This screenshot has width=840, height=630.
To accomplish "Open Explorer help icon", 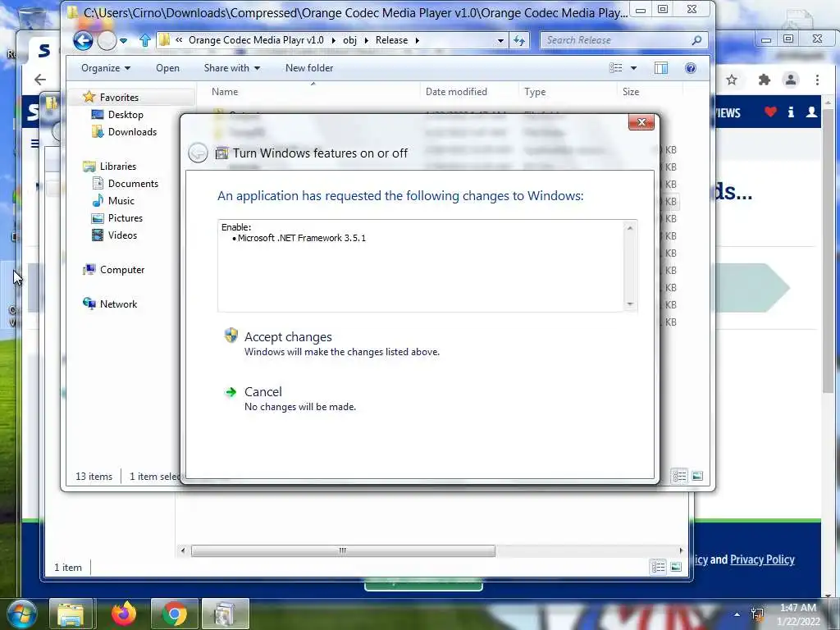I will (691, 68).
